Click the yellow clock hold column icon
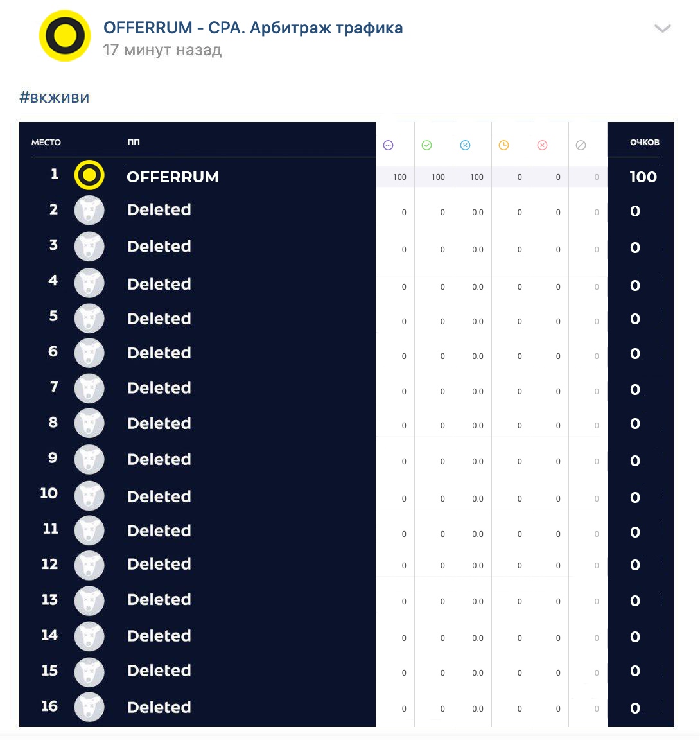 pos(503,145)
